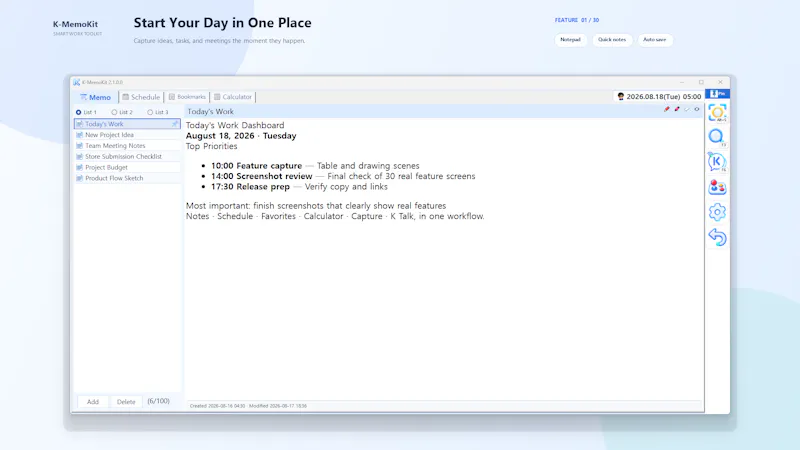Switch to the Schedule tab

(141, 97)
